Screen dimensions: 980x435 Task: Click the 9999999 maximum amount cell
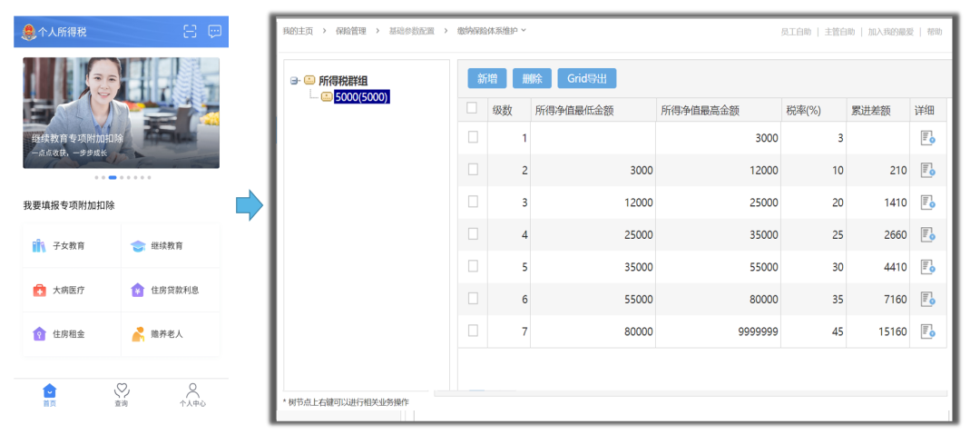click(x=719, y=331)
